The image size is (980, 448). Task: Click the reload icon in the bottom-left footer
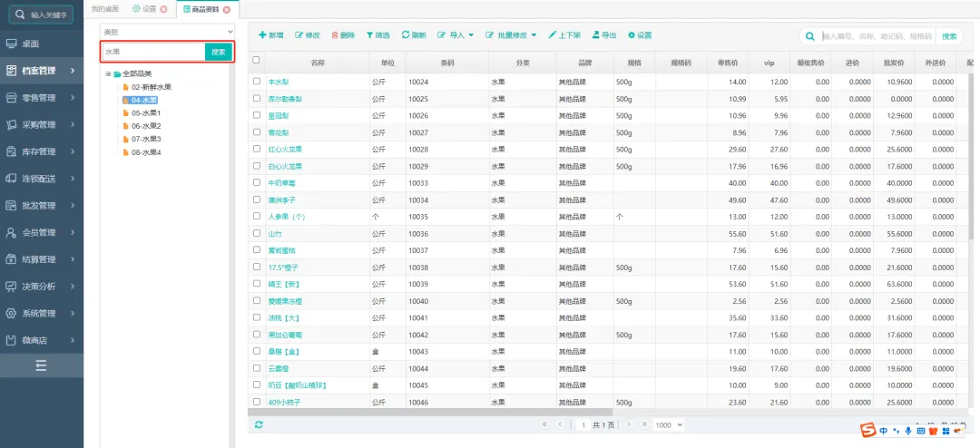pyautogui.click(x=259, y=424)
